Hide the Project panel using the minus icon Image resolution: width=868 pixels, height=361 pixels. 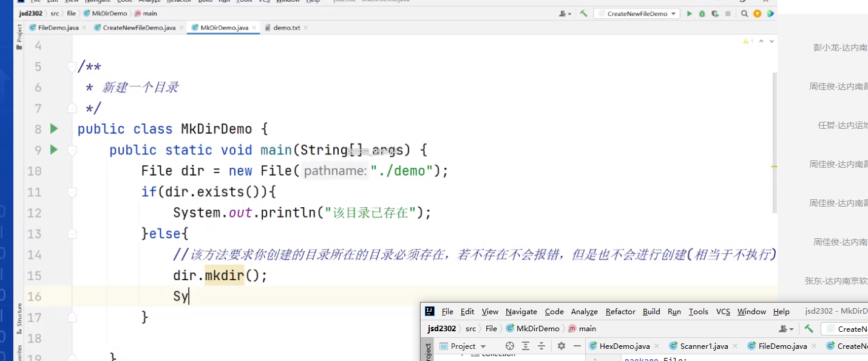click(576, 345)
